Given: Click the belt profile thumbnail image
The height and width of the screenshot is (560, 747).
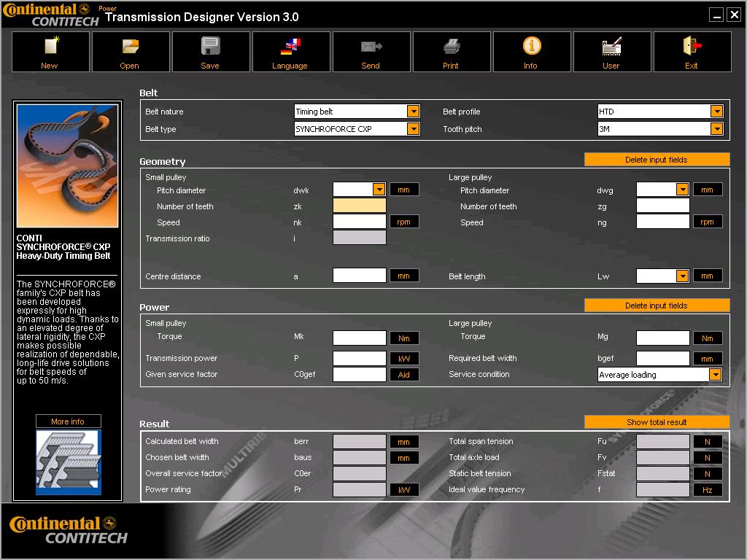Looking at the screenshot, I should [x=69, y=462].
